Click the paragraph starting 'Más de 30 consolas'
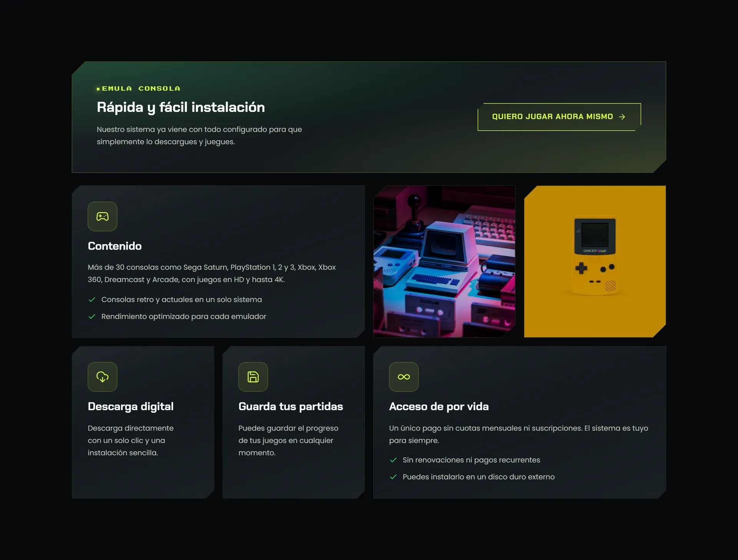This screenshot has width=738, height=560. coord(211,273)
